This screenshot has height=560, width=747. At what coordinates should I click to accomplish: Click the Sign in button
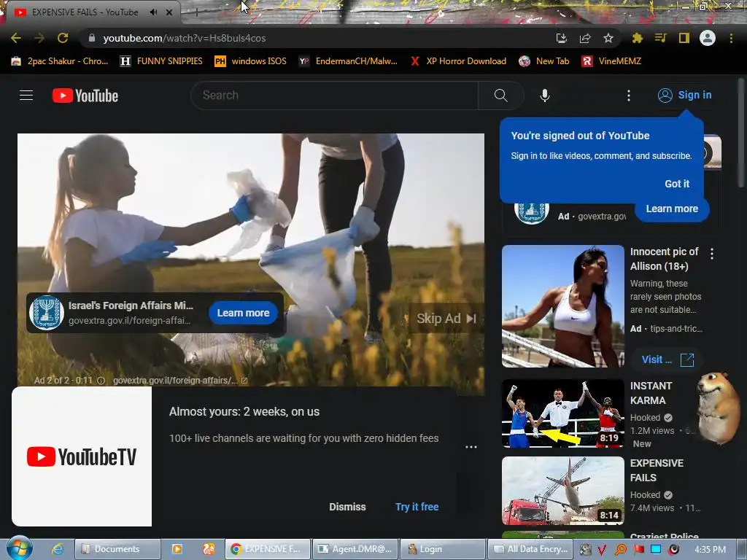click(684, 96)
